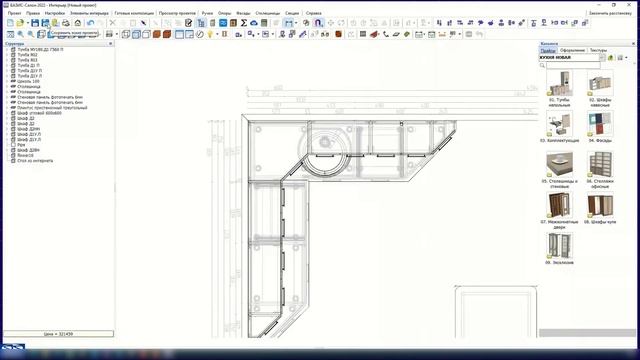
Task: Click the notepad edit icon
Action: click(188, 23)
